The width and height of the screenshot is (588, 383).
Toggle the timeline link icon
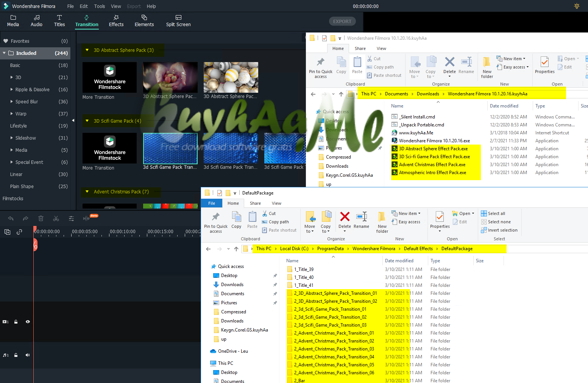pyautogui.click(x=19, y=232)
